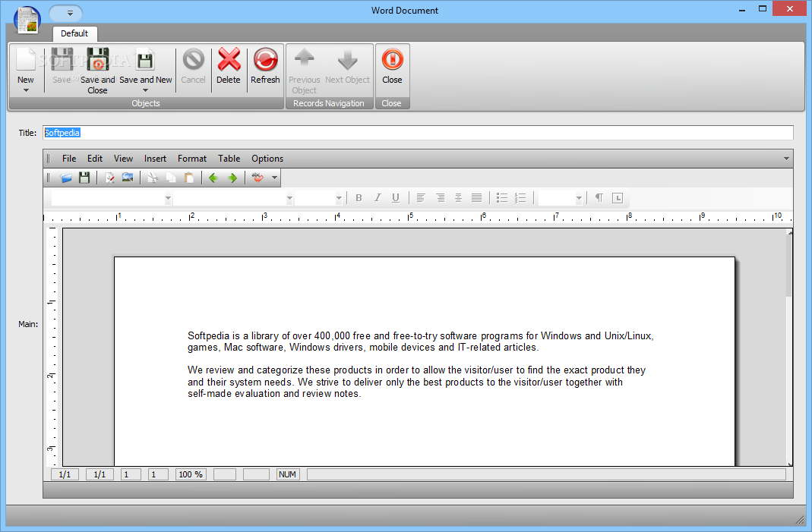Click the green left arrow Undo icon
This screenshot has width=812, height=532.
coord(213,178)
